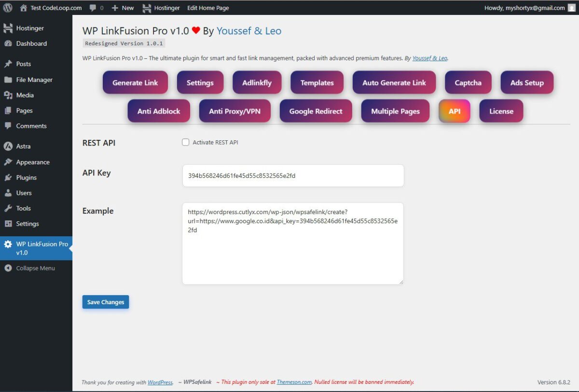Click the home icon beside Test CodeLoop.com

click(23, 8)
